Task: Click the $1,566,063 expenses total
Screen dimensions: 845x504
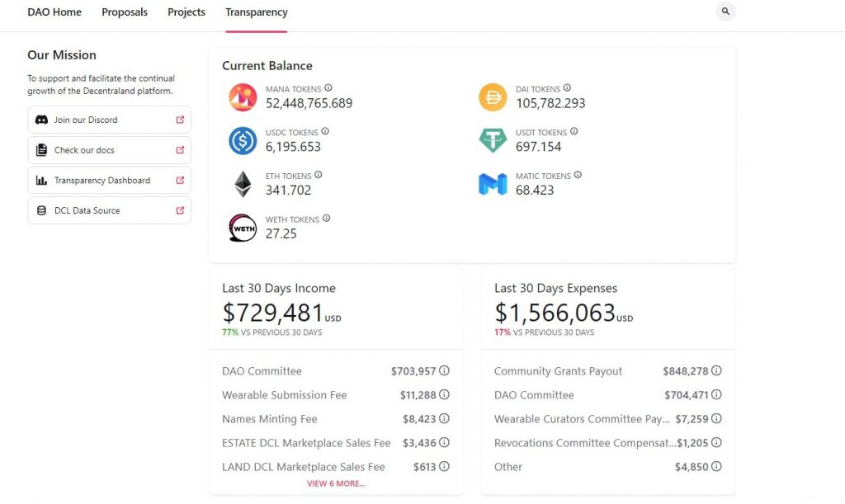Action: [555, 313]
